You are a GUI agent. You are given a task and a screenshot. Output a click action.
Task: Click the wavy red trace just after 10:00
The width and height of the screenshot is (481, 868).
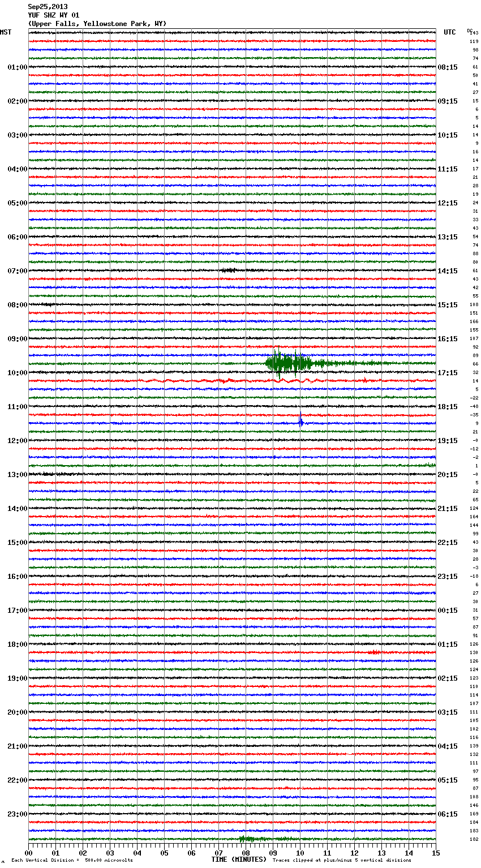pos(232,381)
